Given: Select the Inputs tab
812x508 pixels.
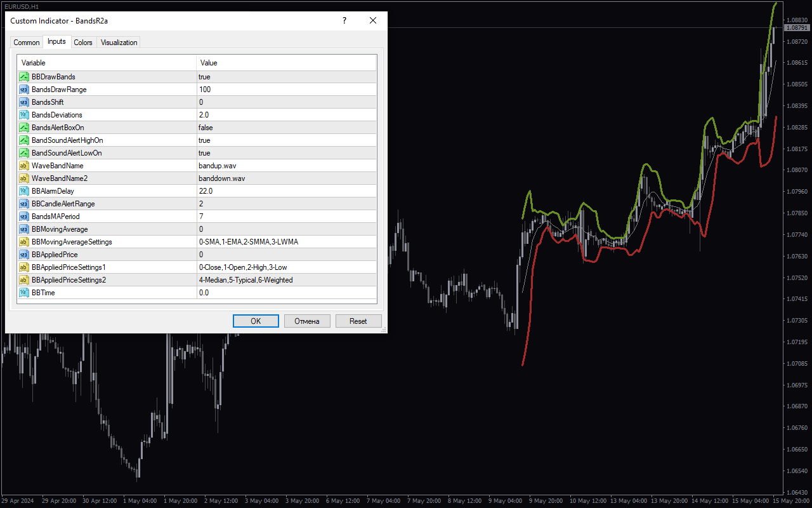Looking at the screenshot, I should pos(56,41).
